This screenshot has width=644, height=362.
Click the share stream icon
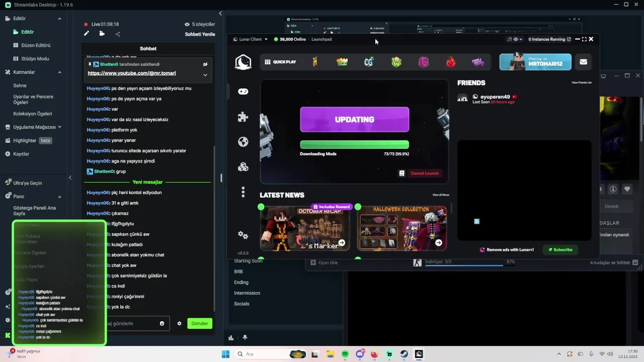click(118, 34)
